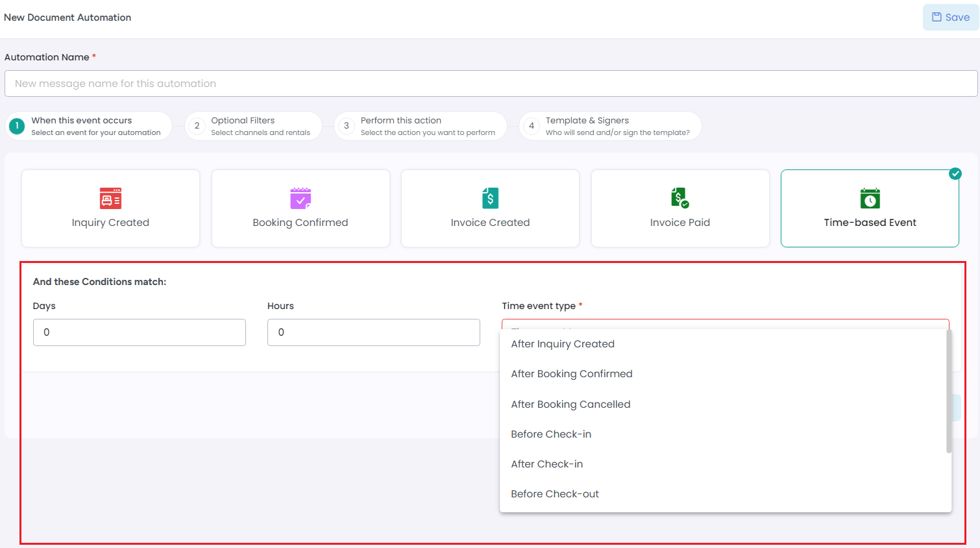Click the 'Hours' field label
This screenshot has width=980, height=548.
(280, 306)
